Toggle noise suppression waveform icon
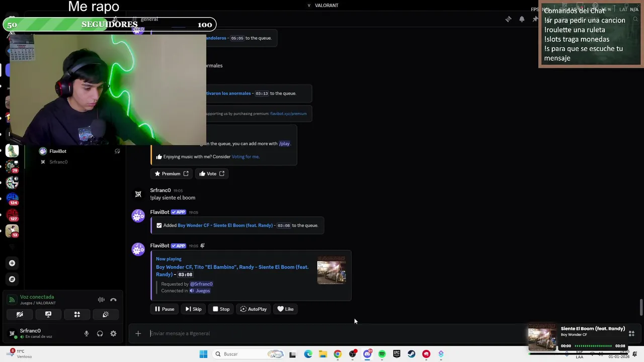This screenshot has height=362, width=644. point(101,300)
